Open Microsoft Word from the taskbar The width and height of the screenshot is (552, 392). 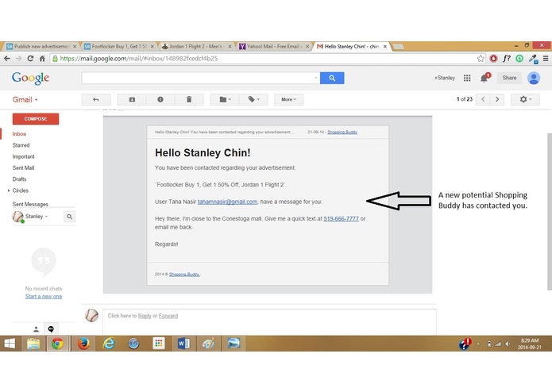pyautogui.click(x=183, y=344)
